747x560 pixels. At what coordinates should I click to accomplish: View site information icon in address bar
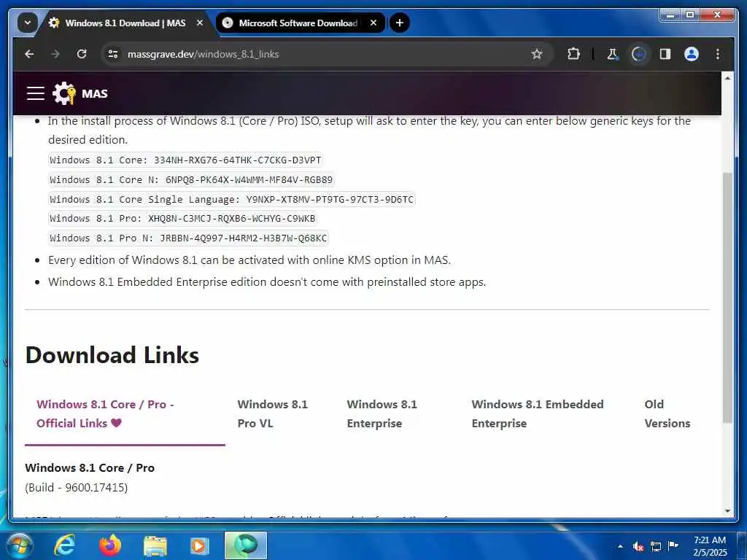click(113, 54)
